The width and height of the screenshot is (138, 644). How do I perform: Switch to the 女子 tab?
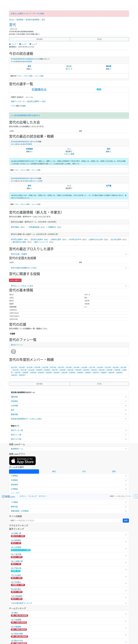pyautogui.click(x=84, y=472)
